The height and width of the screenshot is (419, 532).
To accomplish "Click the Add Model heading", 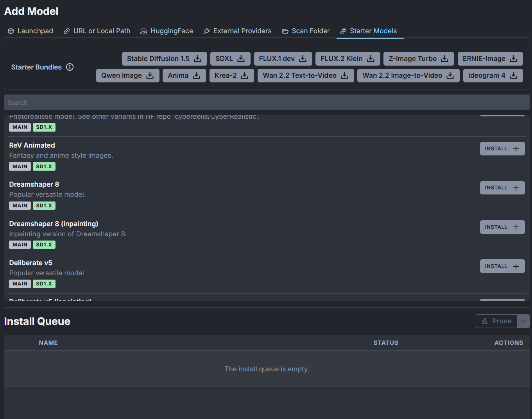I will (31, 11).
